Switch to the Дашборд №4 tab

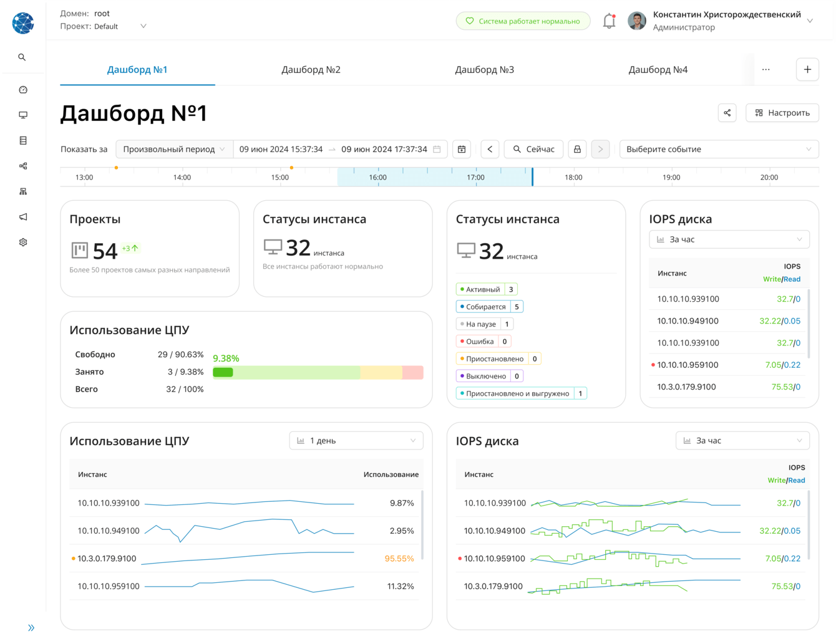click(658, 70)
